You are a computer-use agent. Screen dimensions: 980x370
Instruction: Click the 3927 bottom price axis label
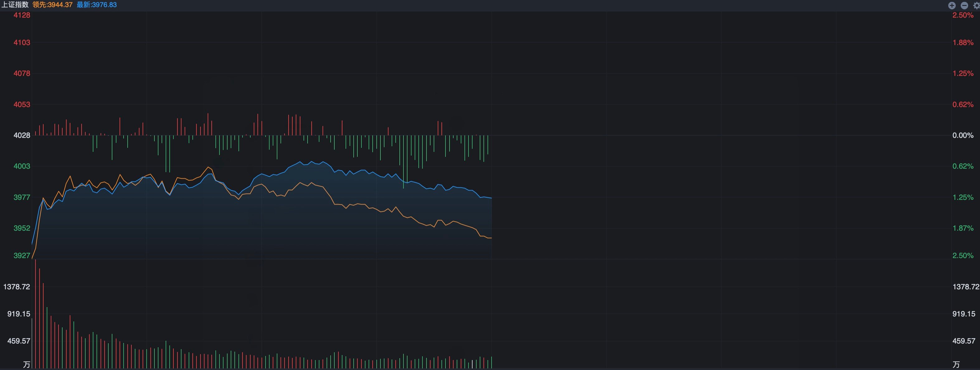(22, 255)
